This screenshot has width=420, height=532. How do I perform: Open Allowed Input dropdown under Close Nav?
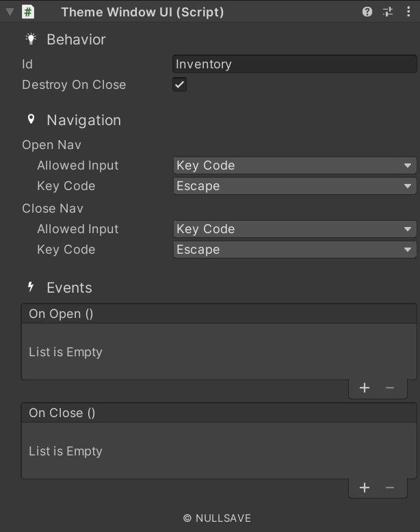295,229
